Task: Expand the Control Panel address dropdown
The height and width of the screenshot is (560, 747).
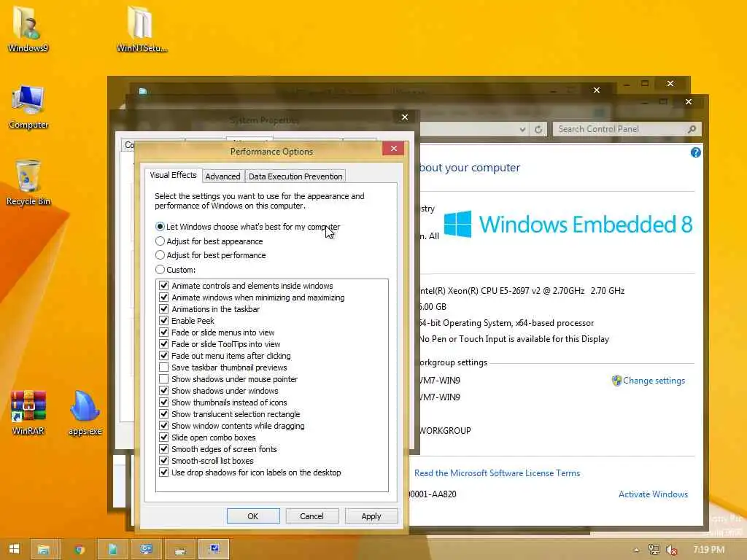Action: tap(522, 129)
